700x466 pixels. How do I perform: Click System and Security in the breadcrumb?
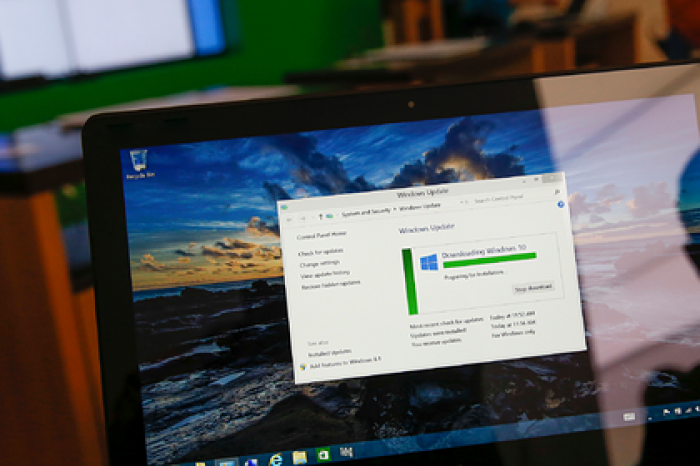tap(366, 212)
